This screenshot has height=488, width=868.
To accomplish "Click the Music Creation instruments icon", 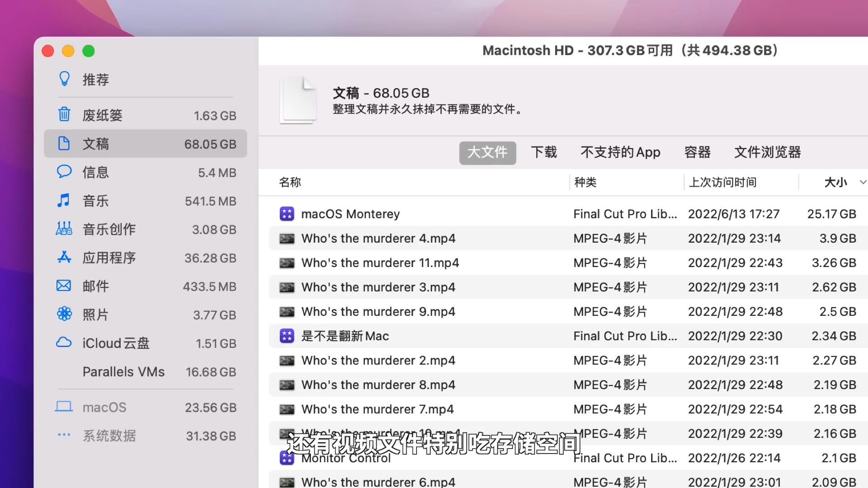I will [64, 229].
